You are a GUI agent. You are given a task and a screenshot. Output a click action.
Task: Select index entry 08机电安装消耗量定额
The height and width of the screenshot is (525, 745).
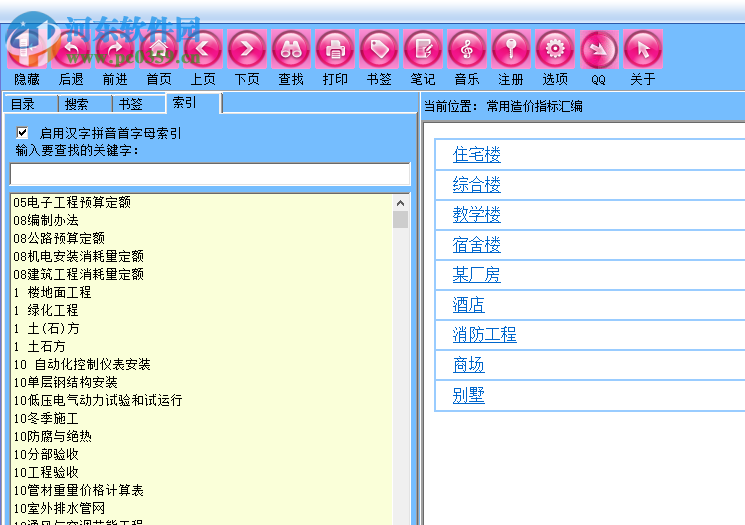78,257
